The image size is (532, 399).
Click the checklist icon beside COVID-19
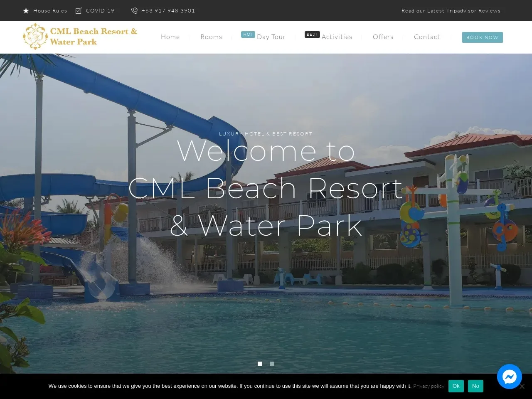pos(79,11)
